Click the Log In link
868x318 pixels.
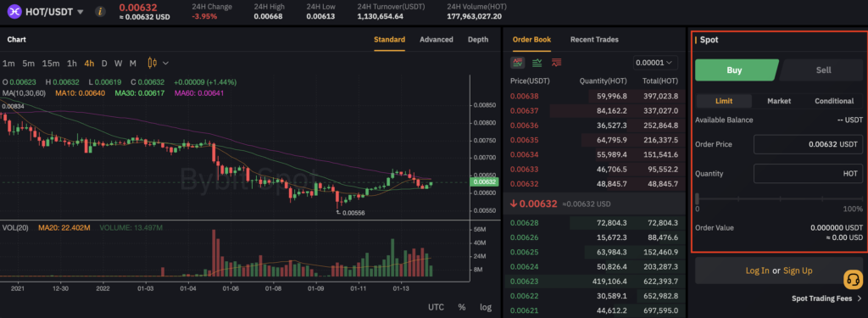[x=757, y=271]
